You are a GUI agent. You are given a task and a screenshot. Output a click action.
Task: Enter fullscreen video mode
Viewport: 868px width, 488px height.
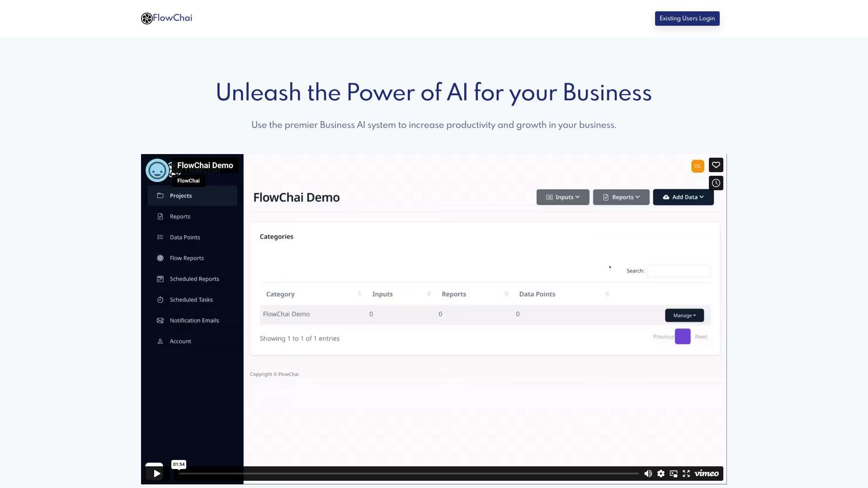686,474
